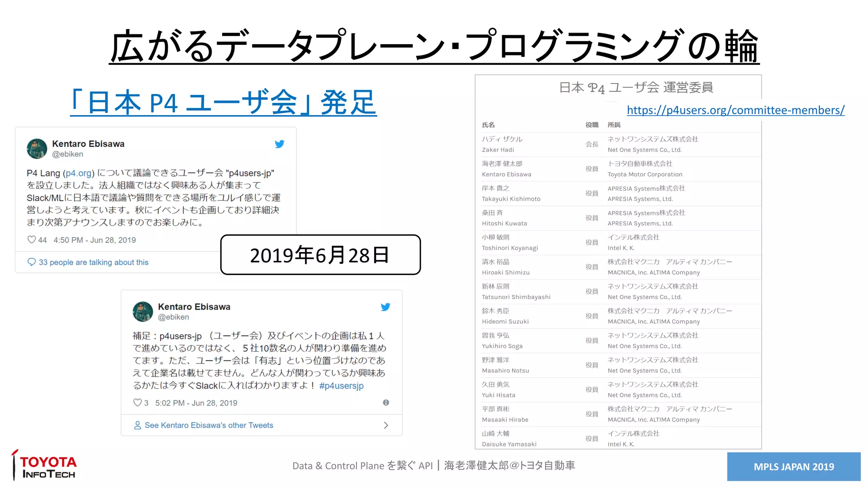Open the p4.org link in first tweet
Viewport: 868px width, 488px height.
pos(78,173)
